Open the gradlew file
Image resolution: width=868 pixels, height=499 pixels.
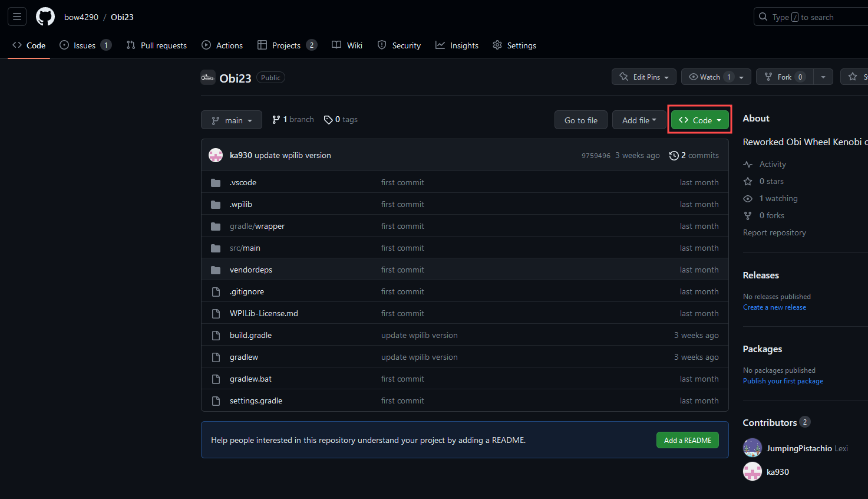pyautogui.click(x=244, y=357)
